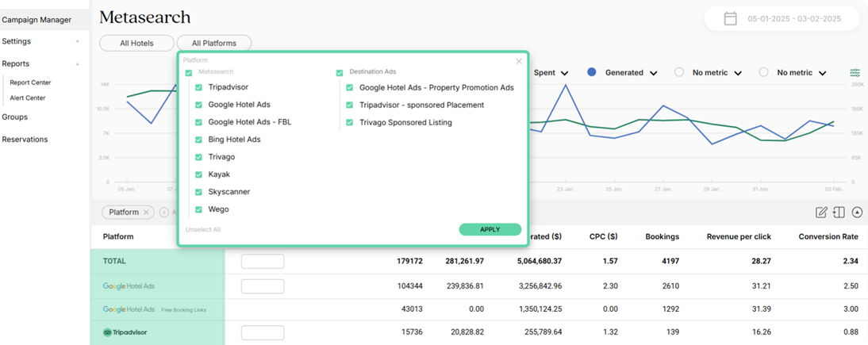868x345 pixels.
Task: Select second No metric empty color circle
Action: (764, 72)
